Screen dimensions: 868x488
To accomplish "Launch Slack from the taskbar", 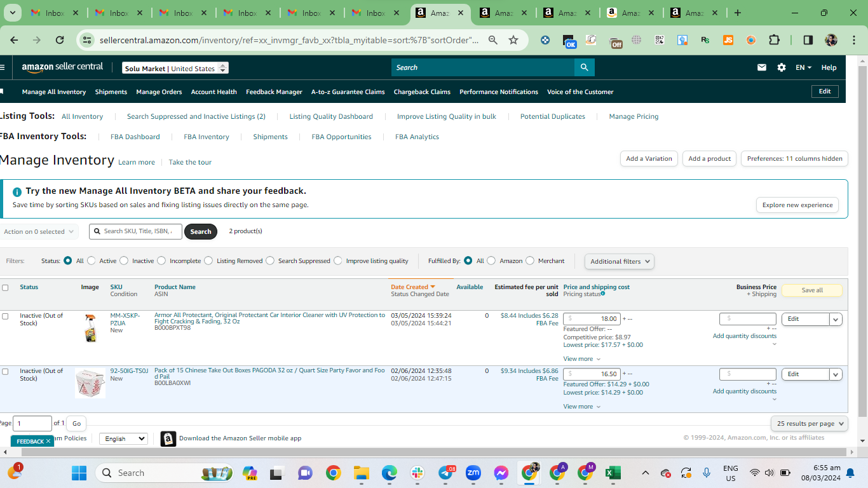I will pyautogui.click(x=417, y=473).
